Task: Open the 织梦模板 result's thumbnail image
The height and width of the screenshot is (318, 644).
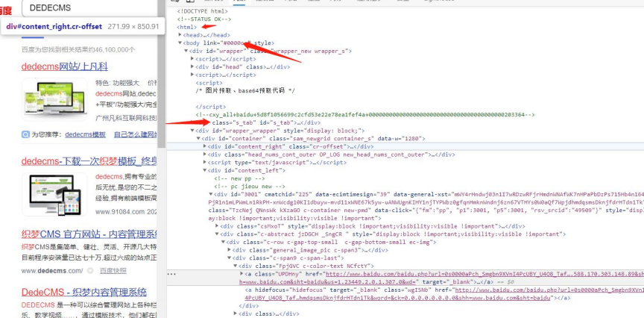Action: [54, 195]
